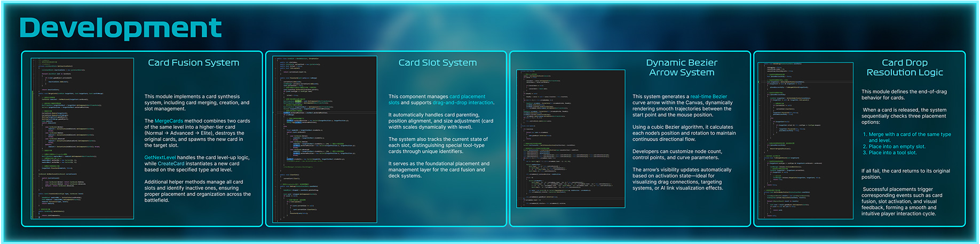Click the highlighted MergeCards method name
This screenshot has width=980, height=244.
click(x=169, y=121)
